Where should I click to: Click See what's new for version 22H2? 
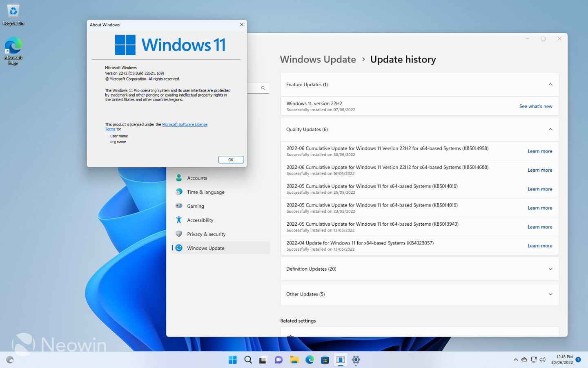pos(536,106)
